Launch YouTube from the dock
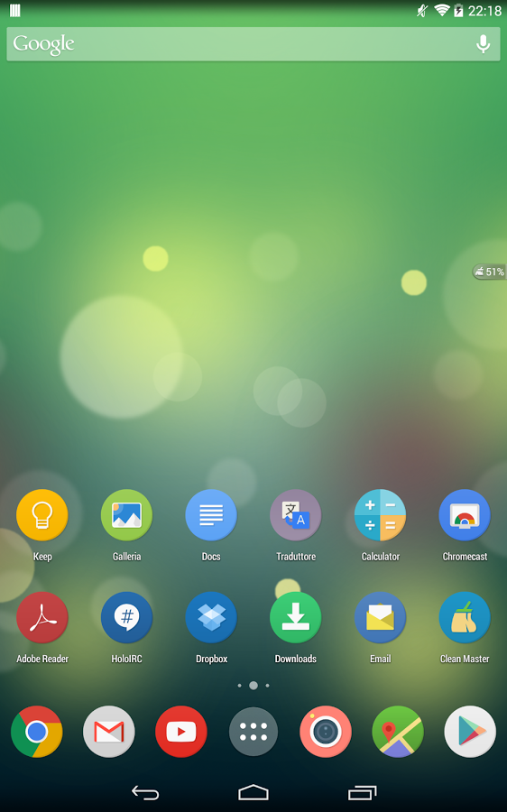Viewport: 507px width, 812px height. tap(181, 732)
